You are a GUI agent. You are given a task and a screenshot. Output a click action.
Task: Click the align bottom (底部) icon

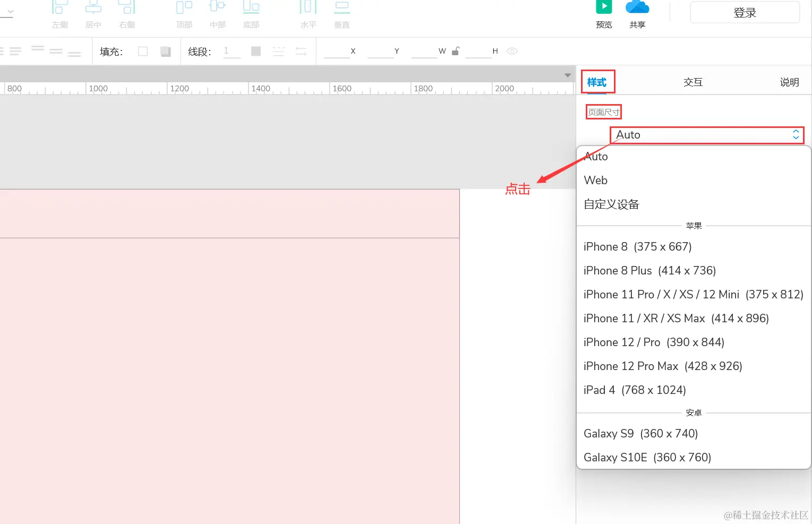(251, 7)
